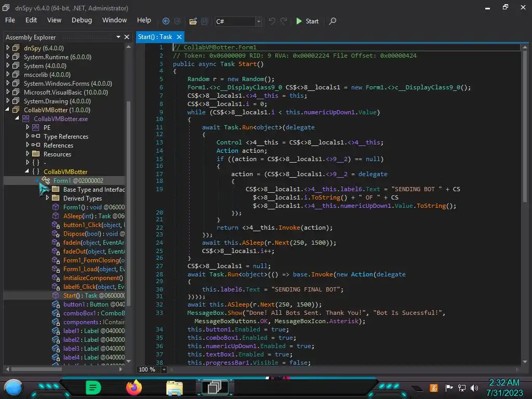The image size is (532, 399).
Task: Click the button1 : Button field icon
Action: (x=56, y=304)
